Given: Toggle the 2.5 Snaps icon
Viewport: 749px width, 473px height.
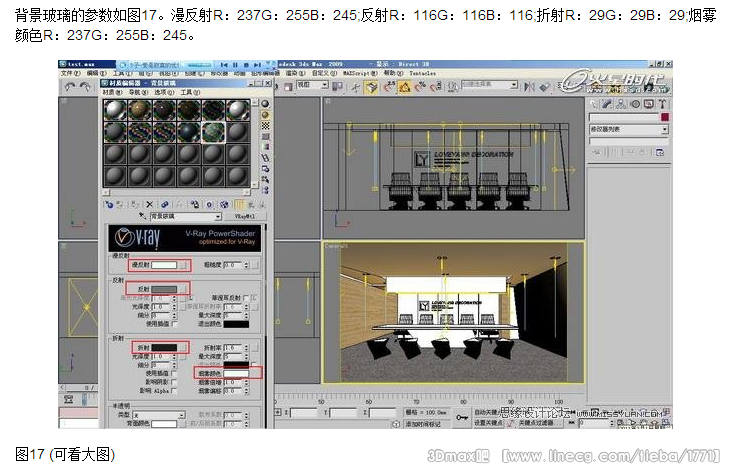Looking at the screenshot, I should [389, 87].
